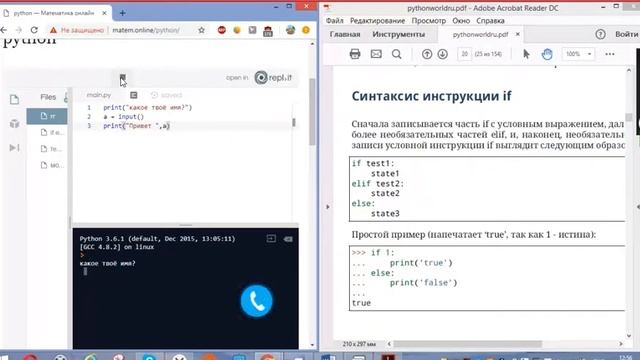Send the PDF by email envelope icon
The image size is (640, 360).
click(x=376, y=54)
